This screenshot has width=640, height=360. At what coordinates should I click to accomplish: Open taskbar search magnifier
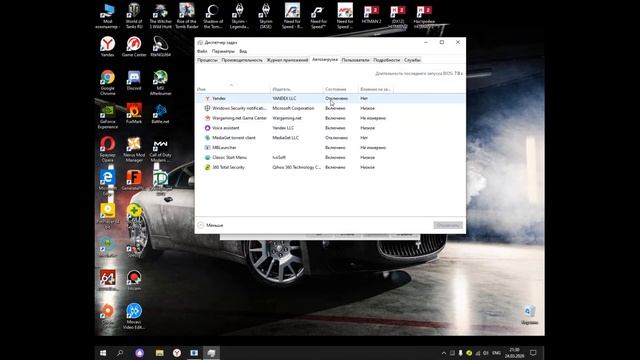[x=120, y=353]
